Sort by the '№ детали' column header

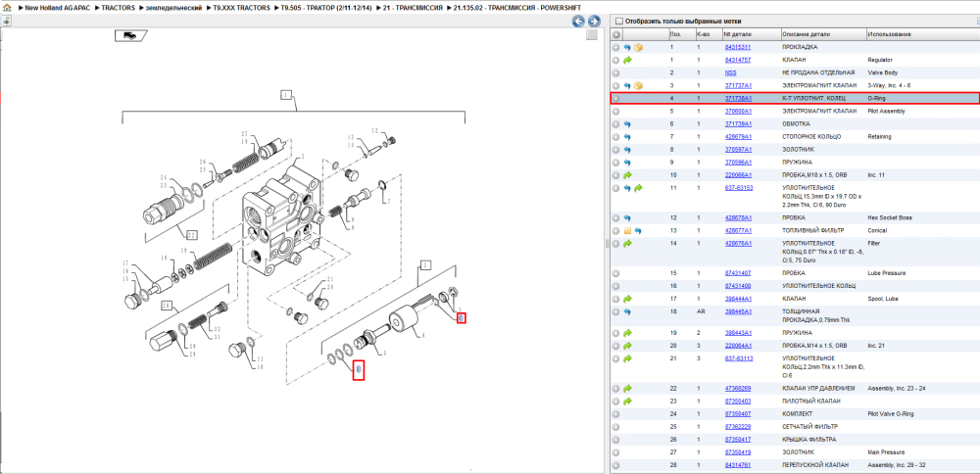[x=750, y=35]
